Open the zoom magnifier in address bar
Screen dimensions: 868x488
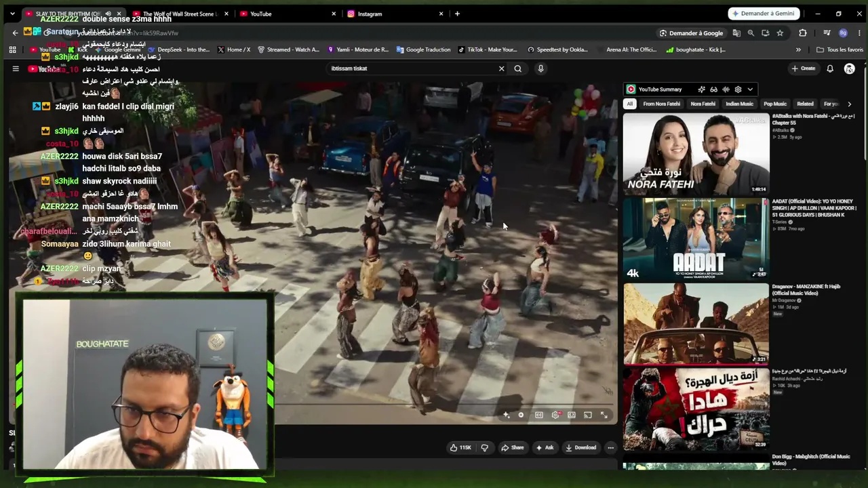click(x=751, y=33)
